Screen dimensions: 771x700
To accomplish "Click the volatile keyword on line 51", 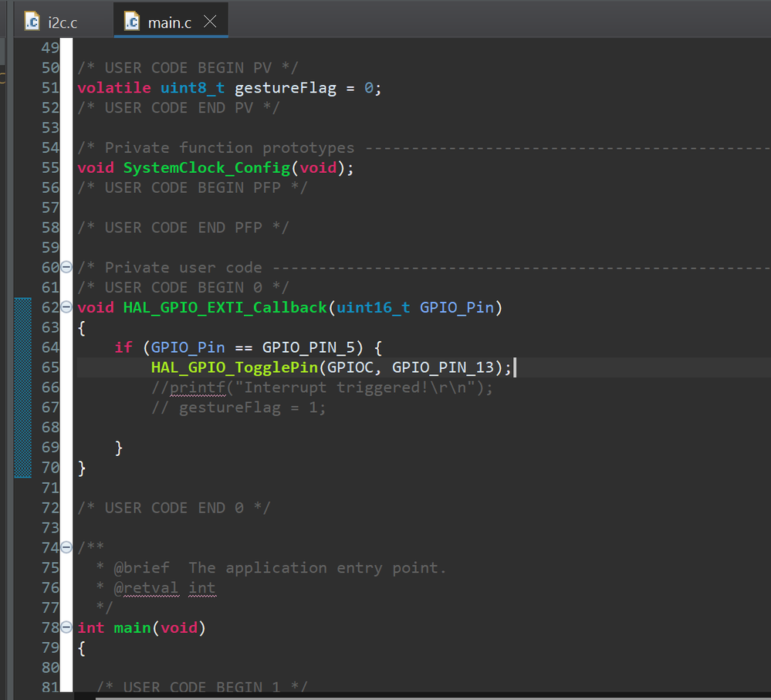I will 113,87.
